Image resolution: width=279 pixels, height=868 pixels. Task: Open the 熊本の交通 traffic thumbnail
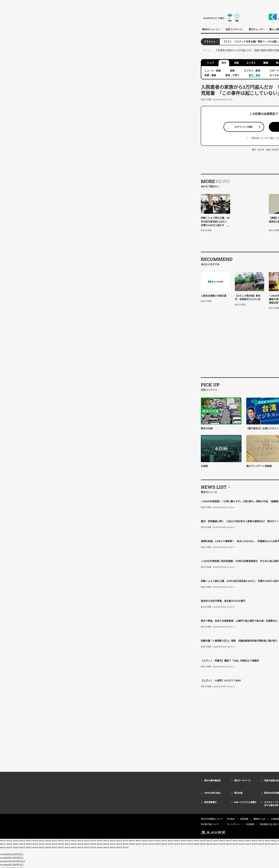(221, 411)
